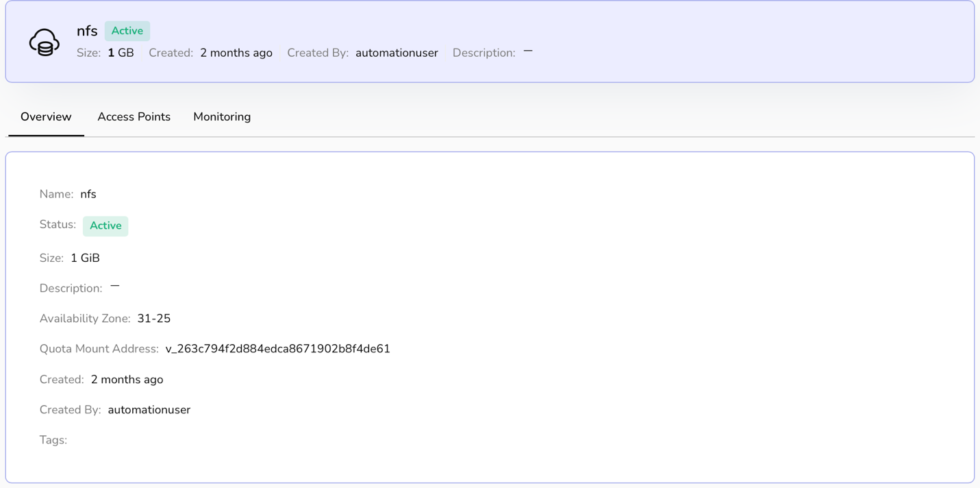Click the 1 GiB size value
980x488 pixels.
(x=85, y=258)
